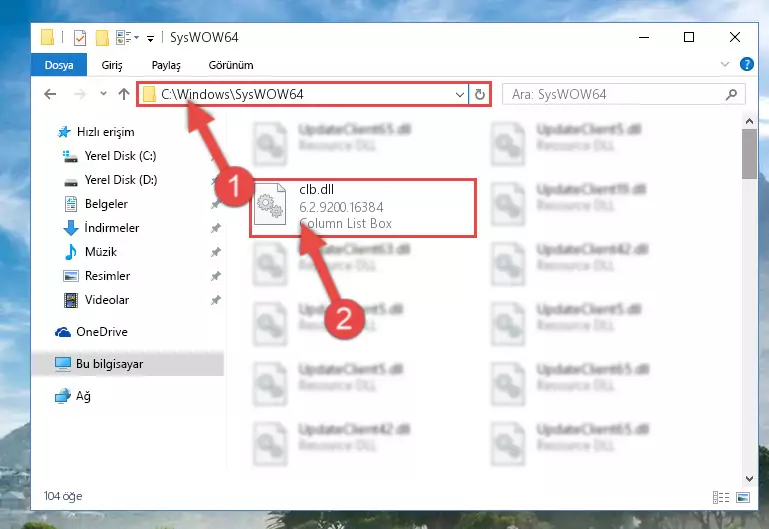
Task: Go up one folder level
Action: pyautogui.click(x=124, y=94)
